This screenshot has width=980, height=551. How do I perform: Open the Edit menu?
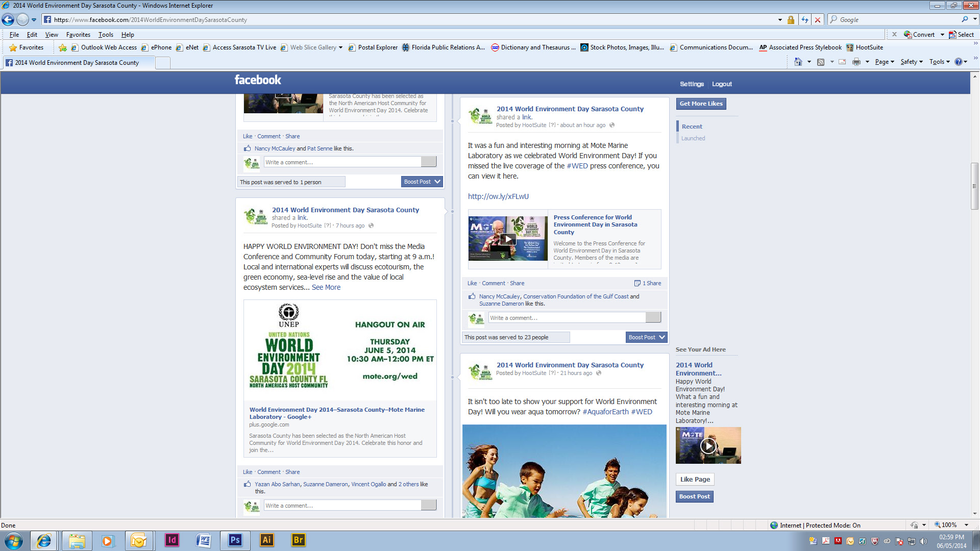32,35
